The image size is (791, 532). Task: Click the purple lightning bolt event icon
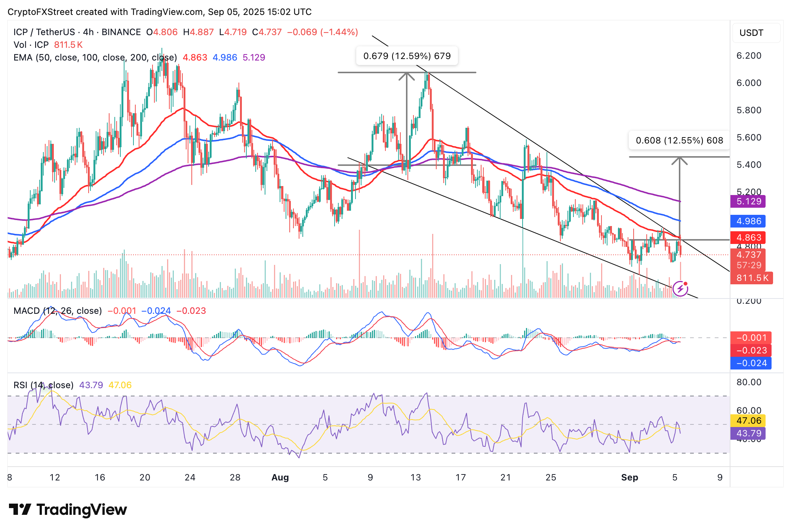point(680,288)
